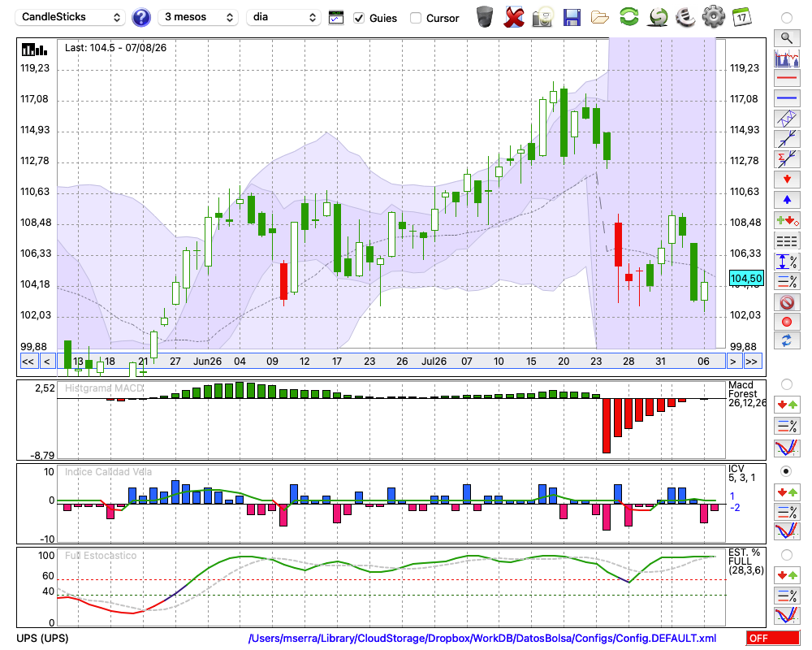Select the Estocastico panel radio button
Screen dimensions: 812x650
click(x=787, y=555)
